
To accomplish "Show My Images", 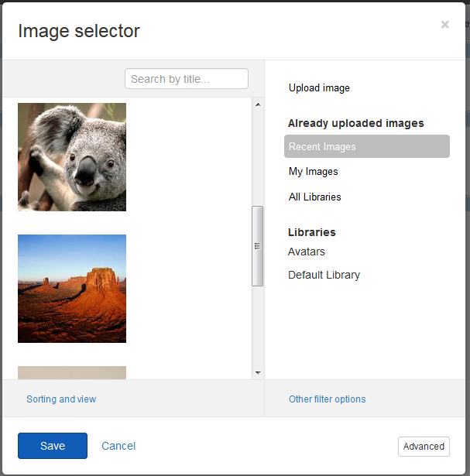I will pyautogui.click(x=314, y=172).
